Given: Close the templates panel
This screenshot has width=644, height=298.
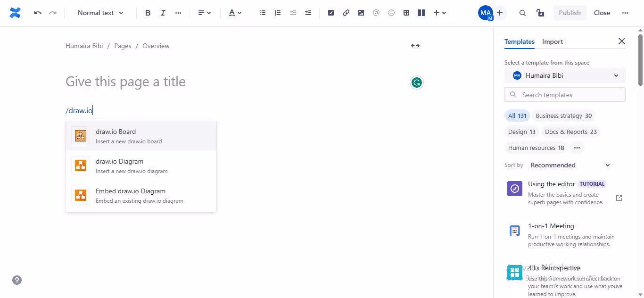Looking at the screenshot, I should (x=622, y=41).
